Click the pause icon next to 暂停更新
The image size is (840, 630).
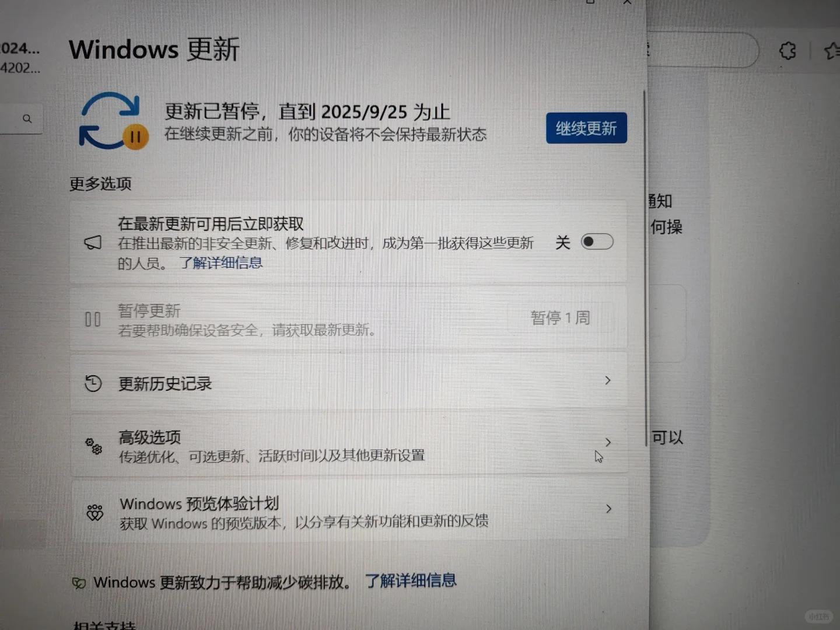[92, 319]
